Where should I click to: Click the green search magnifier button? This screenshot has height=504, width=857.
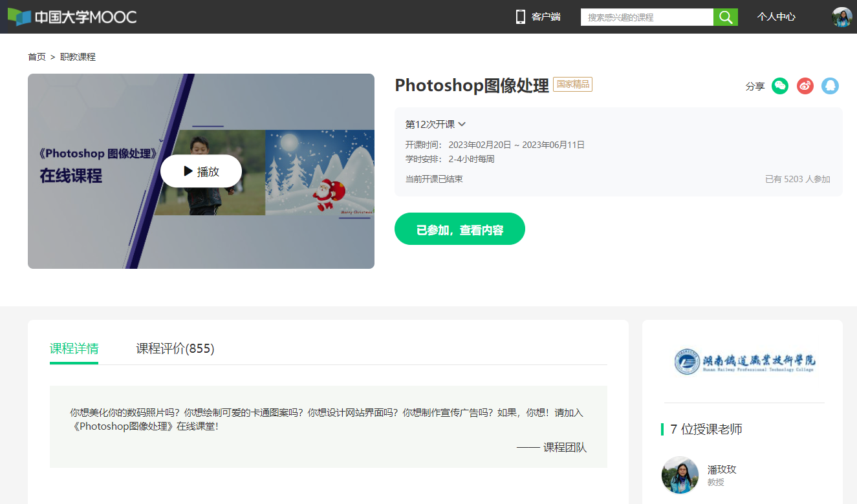tap(726, 17)
